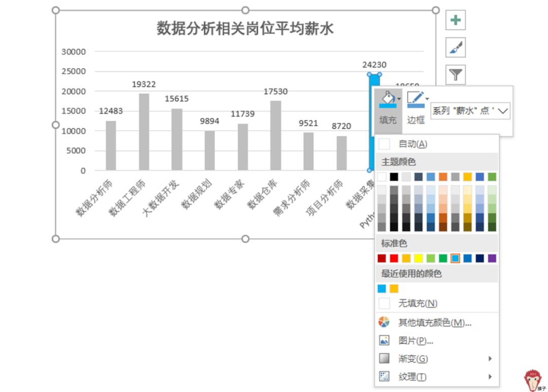Viewport: 548px width, 392px height.
Task: Choose 自动(A) fill option
Action: pos(437,144)
